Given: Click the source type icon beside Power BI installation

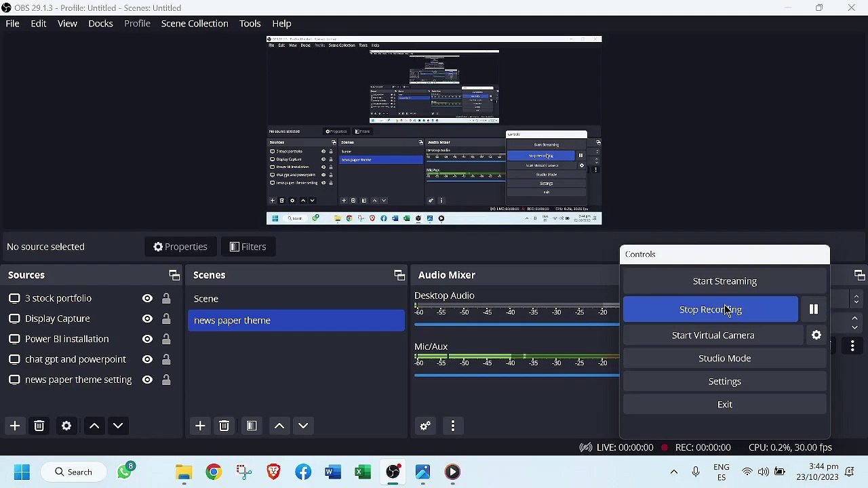Looking at the screenshot, I should (x=14, y=339).
